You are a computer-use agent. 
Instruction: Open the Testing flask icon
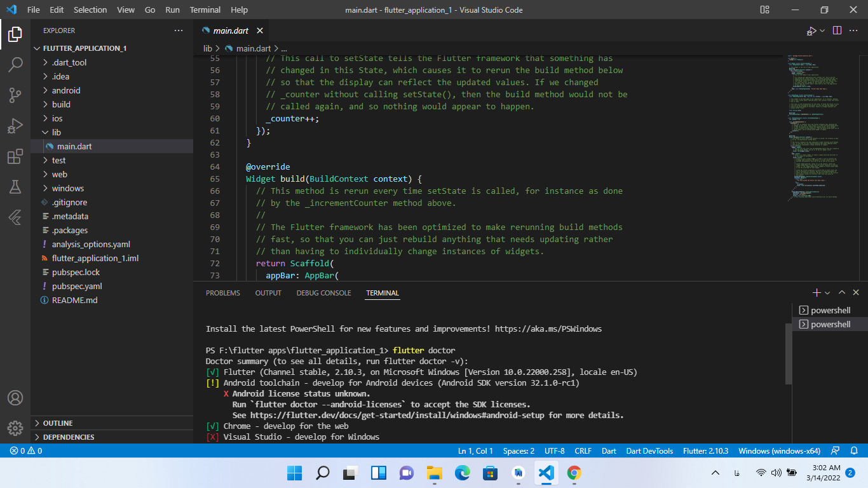(15, 187)
